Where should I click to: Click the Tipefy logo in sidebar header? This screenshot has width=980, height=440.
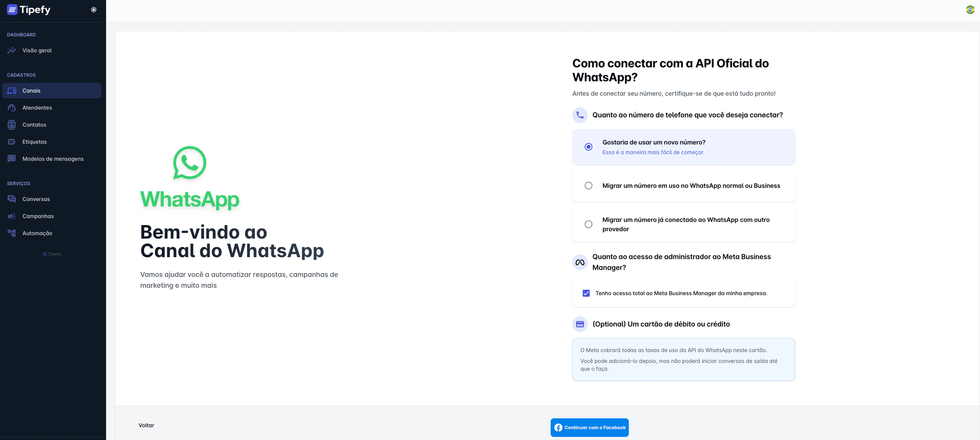click(29, 10)
